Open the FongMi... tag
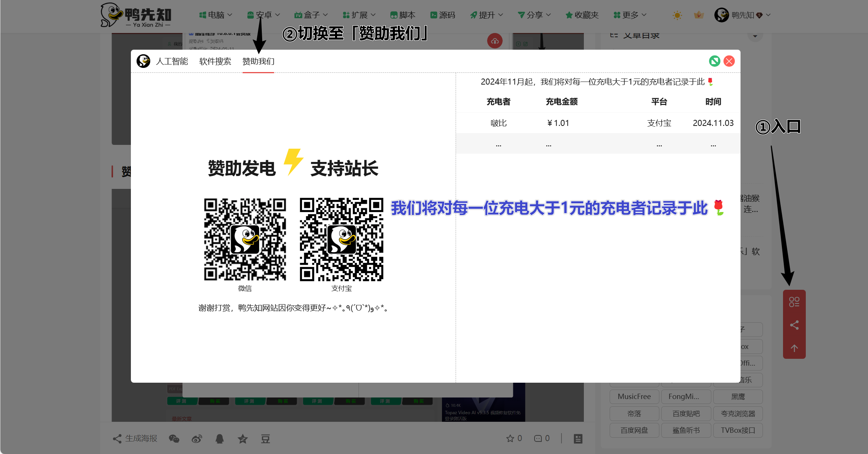The height and width of the screenshot is (454, 868). pyautogui.click(x=686, y=397)
